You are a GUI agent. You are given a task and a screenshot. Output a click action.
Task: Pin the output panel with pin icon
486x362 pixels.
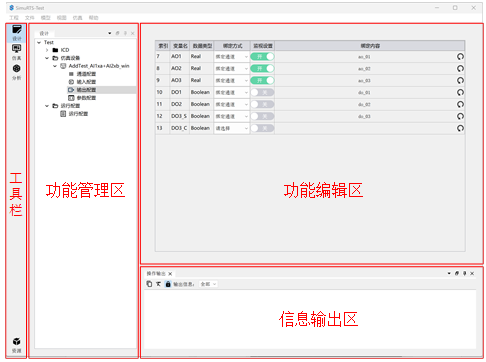[x=464, y=273]
